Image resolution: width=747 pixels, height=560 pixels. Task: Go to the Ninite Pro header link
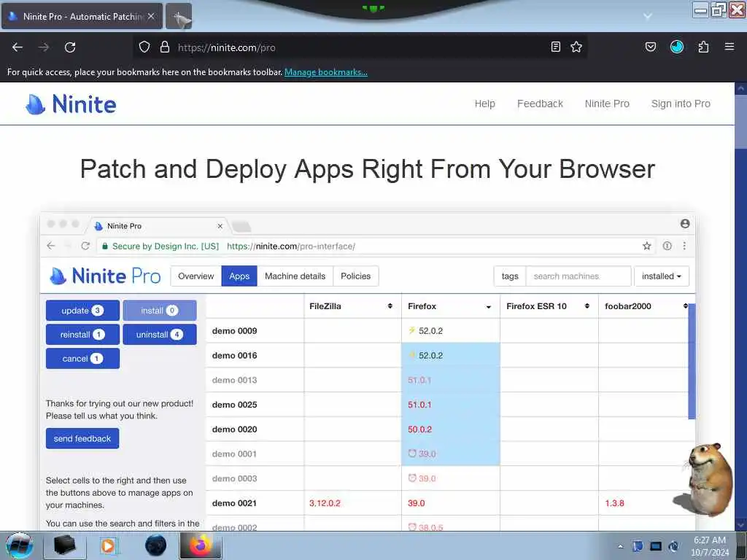pyautogui.click(x=607, y=104)
